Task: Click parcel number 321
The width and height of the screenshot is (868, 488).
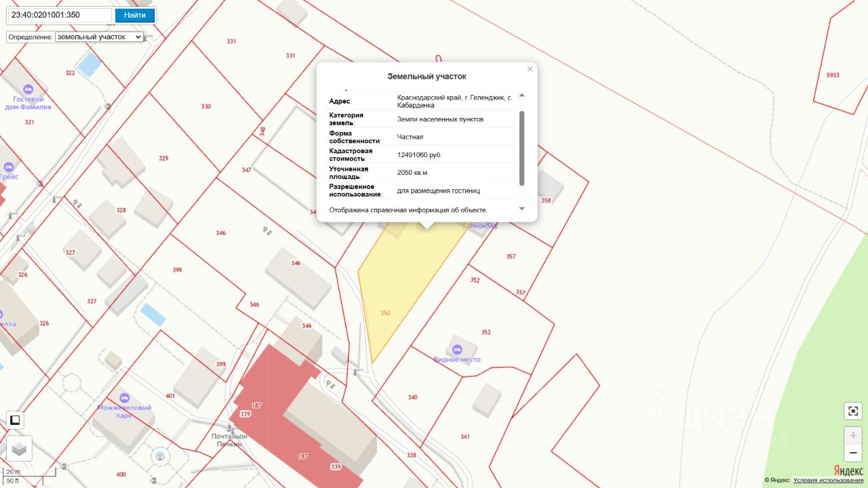Action: coord(29,122)
